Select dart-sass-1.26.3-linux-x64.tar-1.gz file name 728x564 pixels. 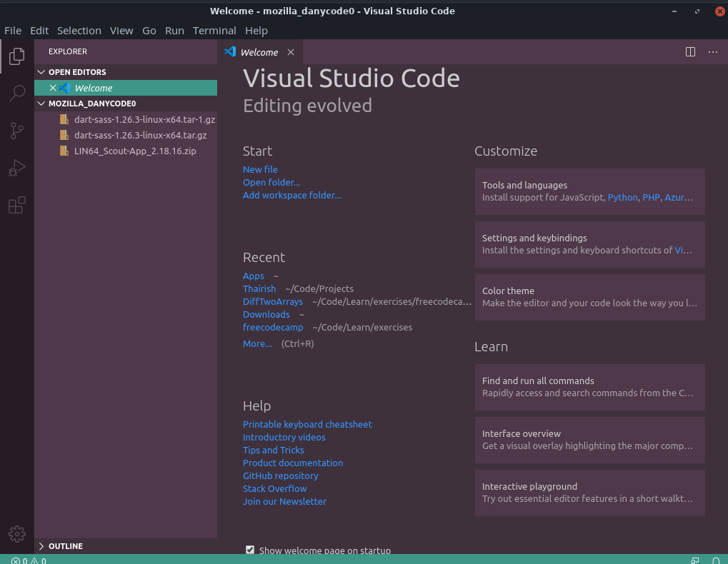pyautogui.click(x=144, y=119)
